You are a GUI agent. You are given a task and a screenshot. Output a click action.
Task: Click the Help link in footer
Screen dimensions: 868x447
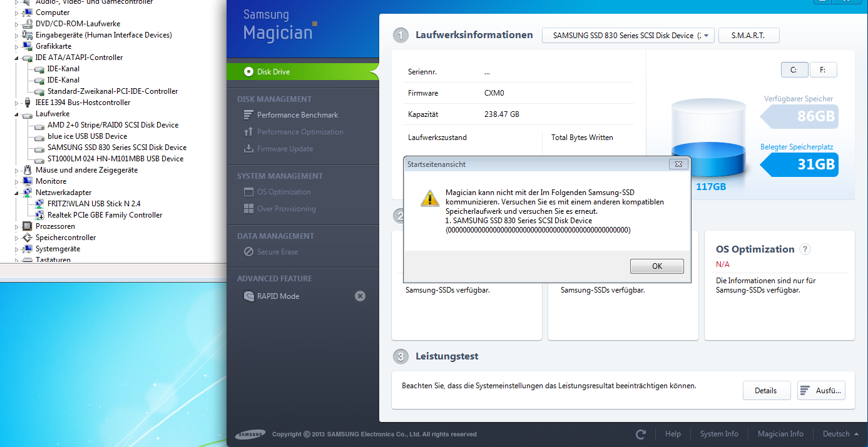673,434
